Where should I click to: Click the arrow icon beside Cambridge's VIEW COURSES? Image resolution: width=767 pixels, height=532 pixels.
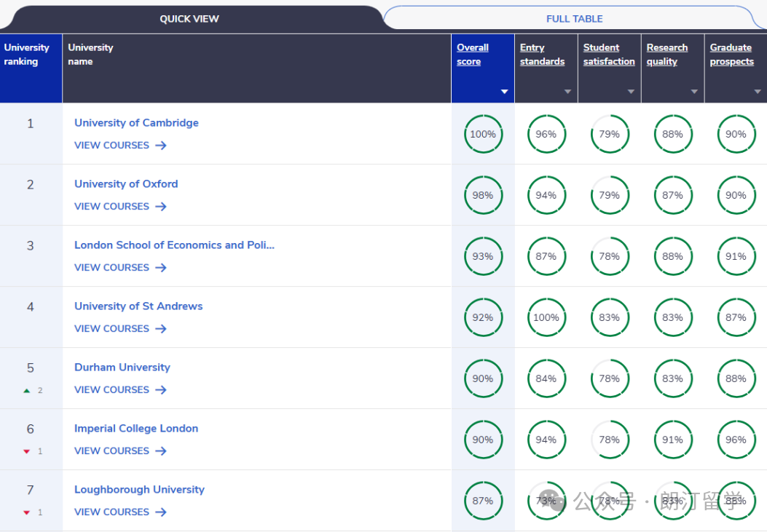[x=161, y=146]
